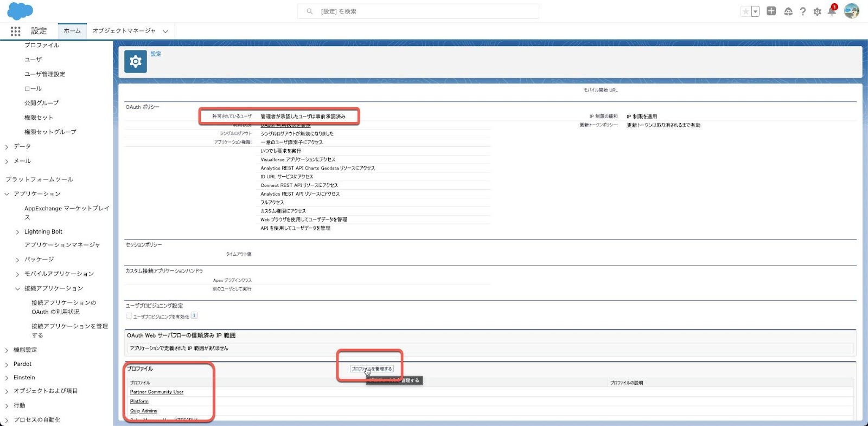Screen dimensions: 868x426
Task: Open the help question mark icon
Action: point(803,11)
